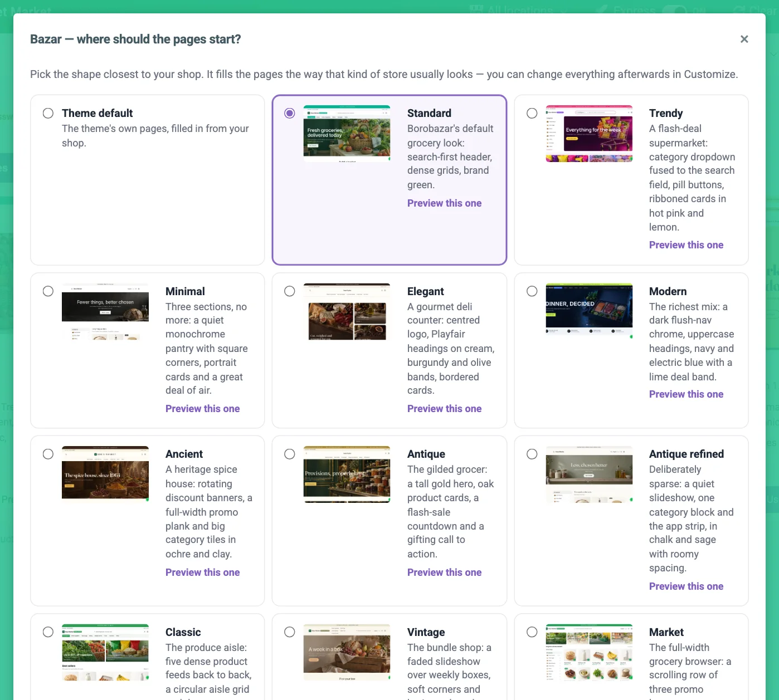Image resolution: width=779 pixels, height=700 pixels.
Task: Open the Elegant layout thumbnail
Action: [347, 312]
